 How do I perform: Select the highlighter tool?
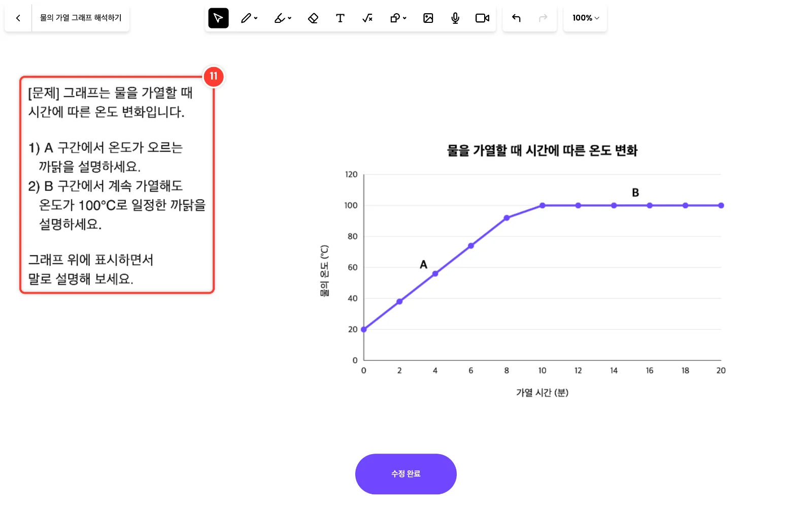pos(279,18)
